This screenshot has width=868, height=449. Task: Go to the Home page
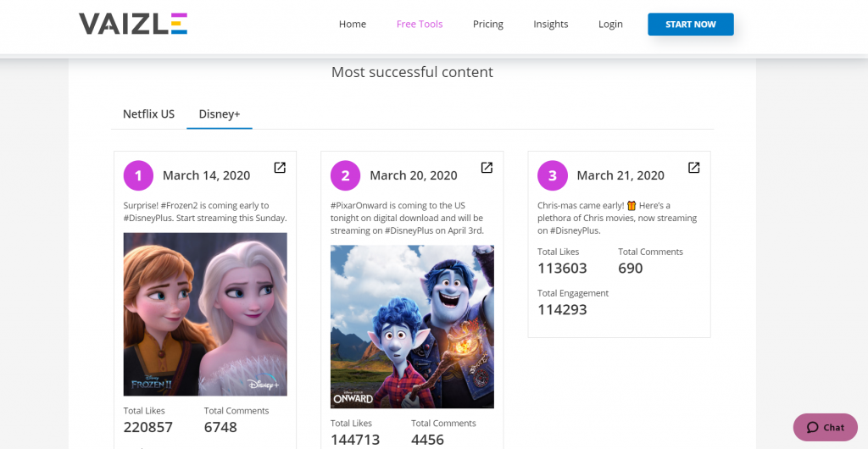[x=353, y=24]
